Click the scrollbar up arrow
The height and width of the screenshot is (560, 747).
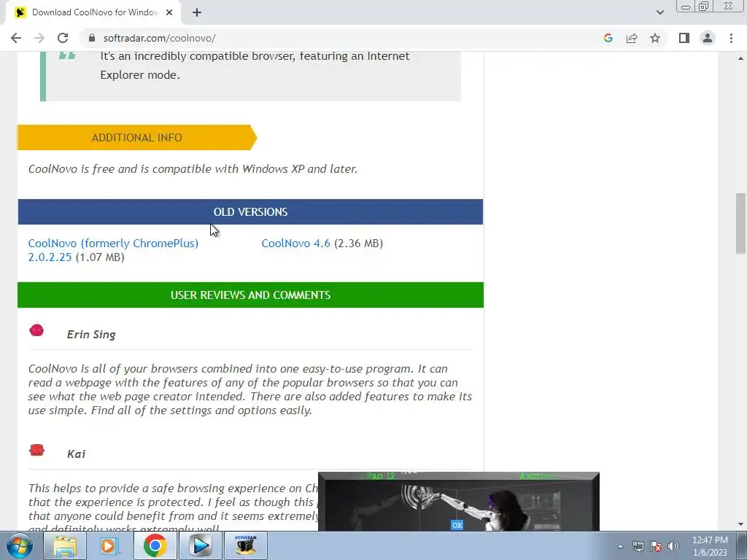[x=740, y=58]
